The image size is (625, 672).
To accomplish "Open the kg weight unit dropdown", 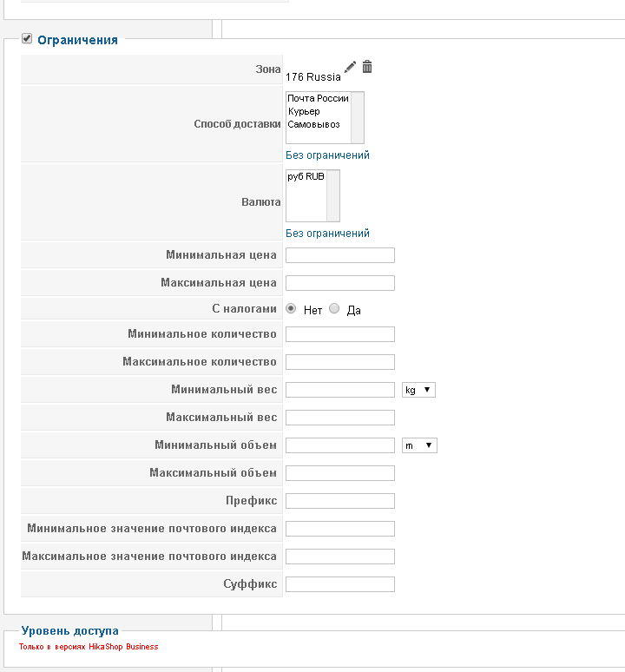I will (418, 390).
